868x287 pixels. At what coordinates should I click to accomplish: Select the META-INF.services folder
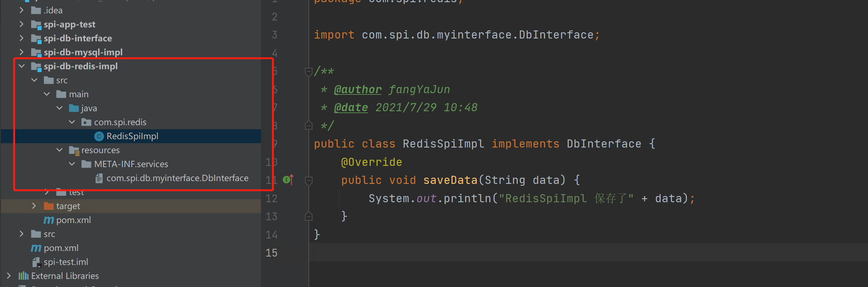[131, 164]
